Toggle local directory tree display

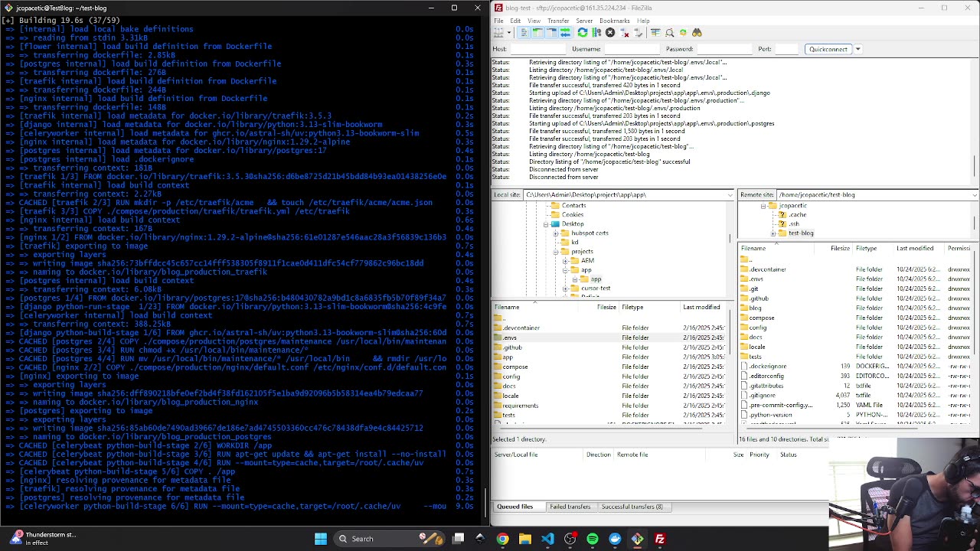click(537, 33)
